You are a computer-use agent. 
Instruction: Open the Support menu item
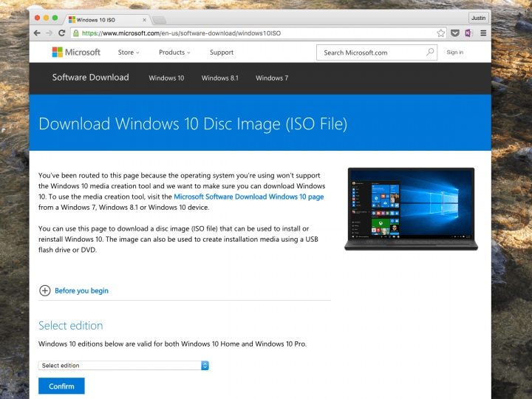[x=222, y=52]
